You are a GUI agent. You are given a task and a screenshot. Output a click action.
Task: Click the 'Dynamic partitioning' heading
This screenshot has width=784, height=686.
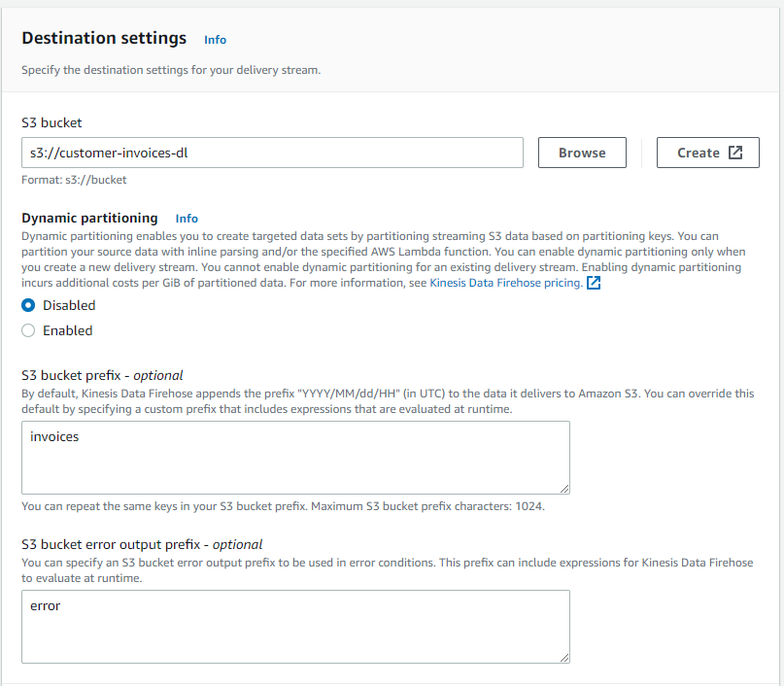[89, 219]
